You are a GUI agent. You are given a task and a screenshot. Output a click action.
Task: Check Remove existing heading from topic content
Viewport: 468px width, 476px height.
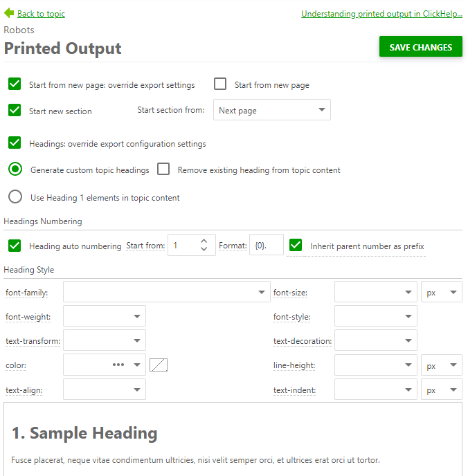pyautogui.click(x=163, y=169)
